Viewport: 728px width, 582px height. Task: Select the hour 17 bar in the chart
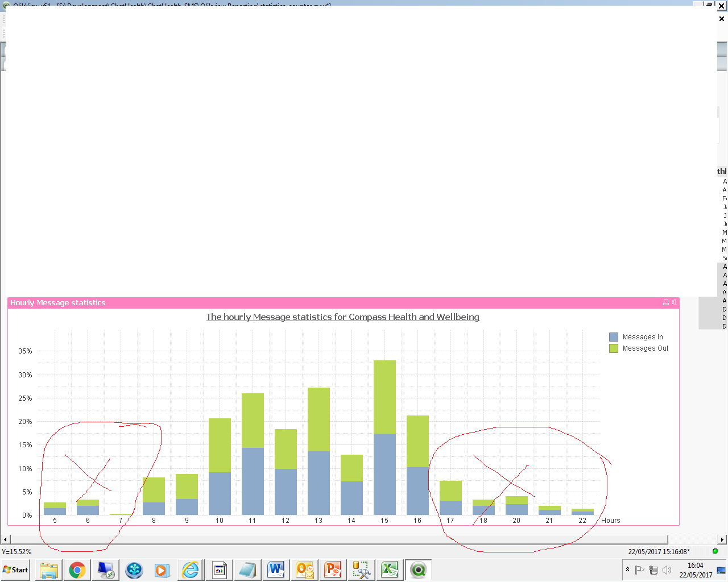coord(450,498)
